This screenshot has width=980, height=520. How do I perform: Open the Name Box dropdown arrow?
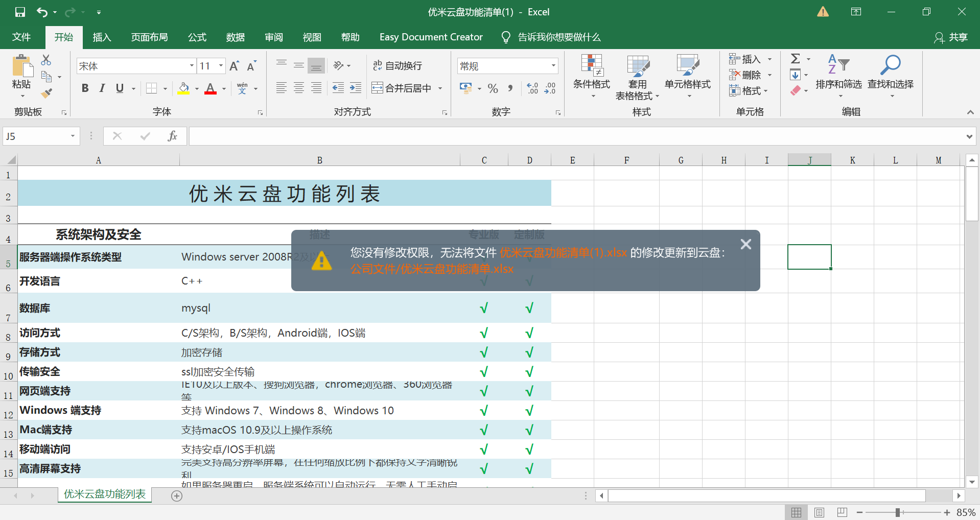(x=73, y=136)
